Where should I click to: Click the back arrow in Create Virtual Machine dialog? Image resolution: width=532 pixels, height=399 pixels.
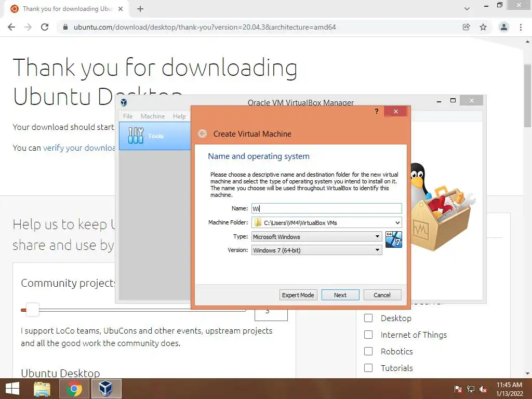pos(202,134)
